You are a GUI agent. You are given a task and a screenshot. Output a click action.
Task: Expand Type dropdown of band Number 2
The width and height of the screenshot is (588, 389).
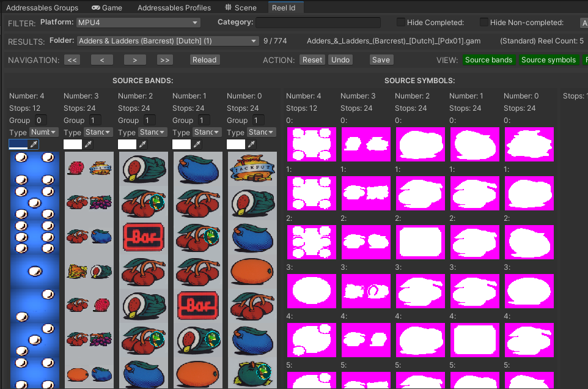point(152,132)
